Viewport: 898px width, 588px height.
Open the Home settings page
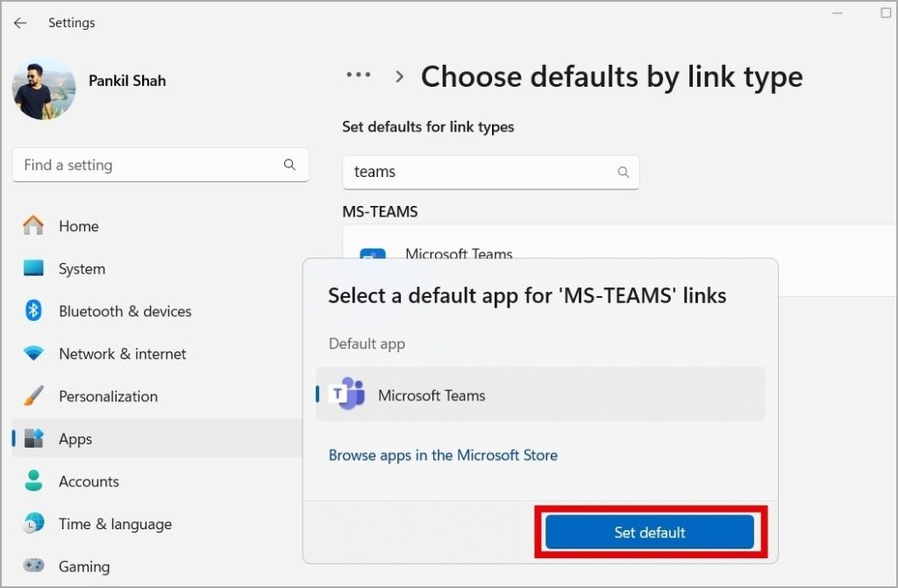click(x=78, y=226)
